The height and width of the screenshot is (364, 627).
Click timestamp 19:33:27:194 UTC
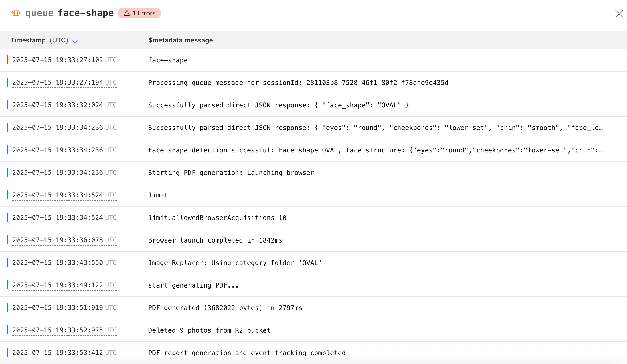coord(64,82)
